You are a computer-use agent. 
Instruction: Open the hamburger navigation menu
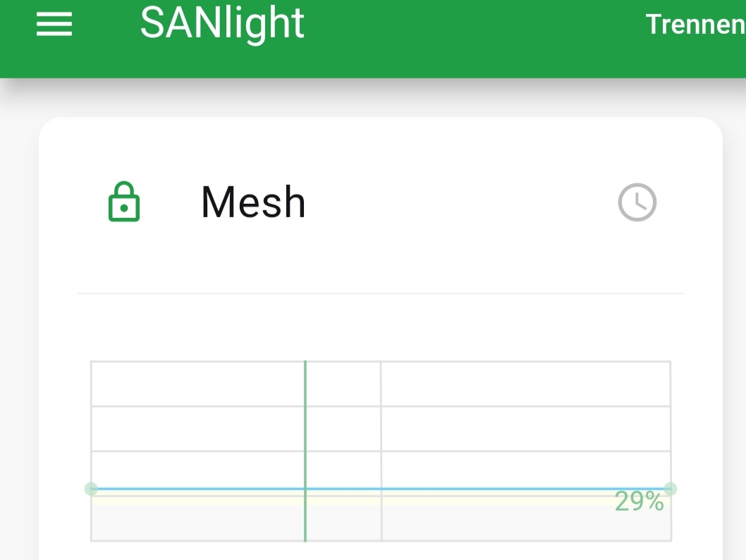click(x=54, y=24)
